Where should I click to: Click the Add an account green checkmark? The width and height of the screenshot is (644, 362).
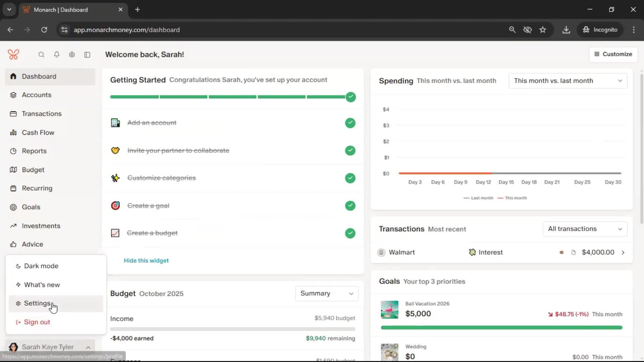pos(350,123)
